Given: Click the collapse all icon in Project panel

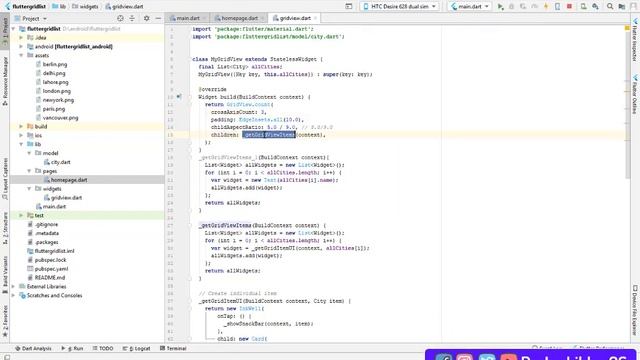Looking at the screenshot, I should coord(132,18).
